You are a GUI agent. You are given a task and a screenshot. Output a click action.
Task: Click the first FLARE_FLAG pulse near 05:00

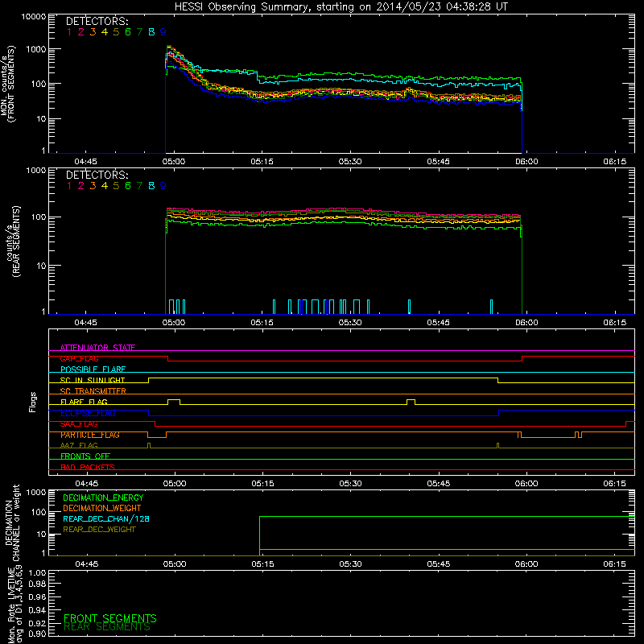(174, 402)
